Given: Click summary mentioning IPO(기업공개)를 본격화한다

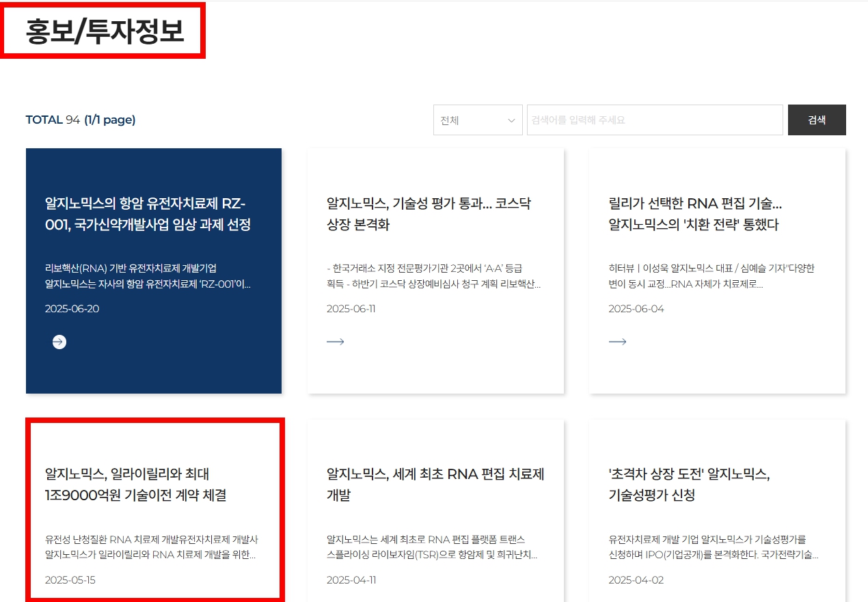Looking at the screenshot, I should (x=714, y=547).
